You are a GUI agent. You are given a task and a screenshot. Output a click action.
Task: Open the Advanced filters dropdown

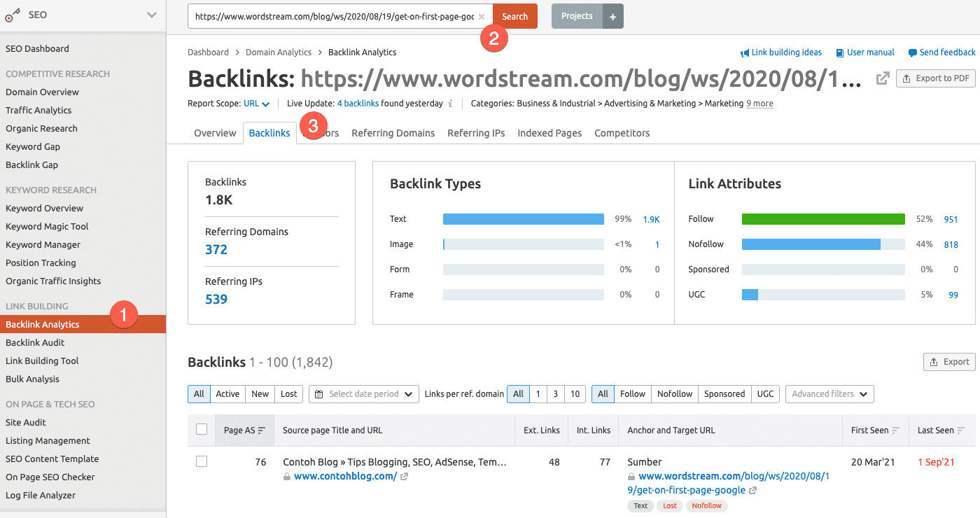tap(829, 394)
